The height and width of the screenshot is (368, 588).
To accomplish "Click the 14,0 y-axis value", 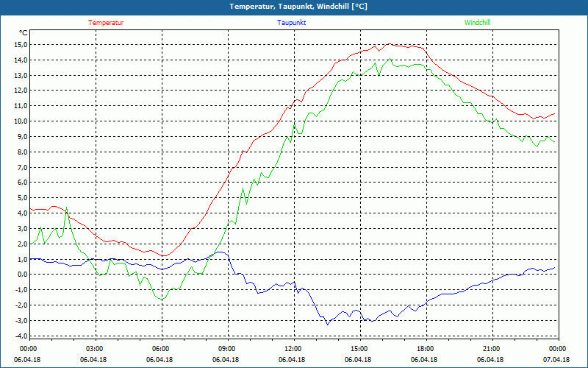I will point(21,60).
